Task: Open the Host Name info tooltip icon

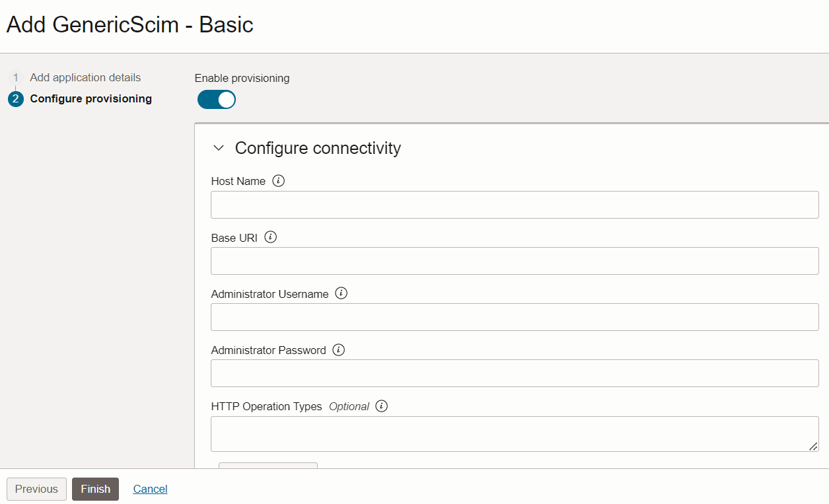Action: coord(278,180)
